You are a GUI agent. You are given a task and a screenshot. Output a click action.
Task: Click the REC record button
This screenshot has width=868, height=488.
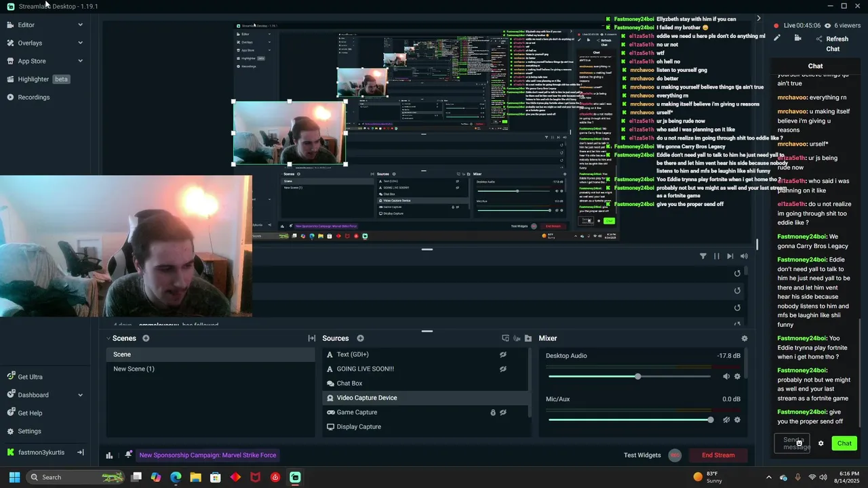(674, 455)
